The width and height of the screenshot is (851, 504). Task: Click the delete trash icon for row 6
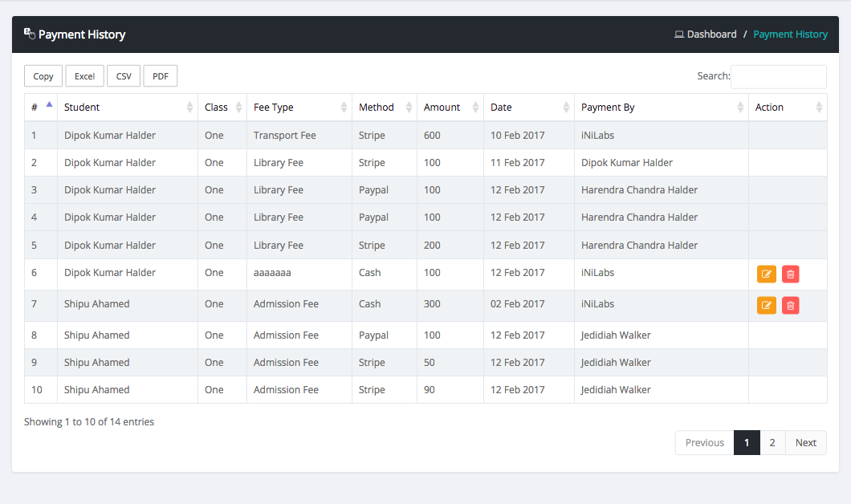pyautogui.click(x=790, y=274)
